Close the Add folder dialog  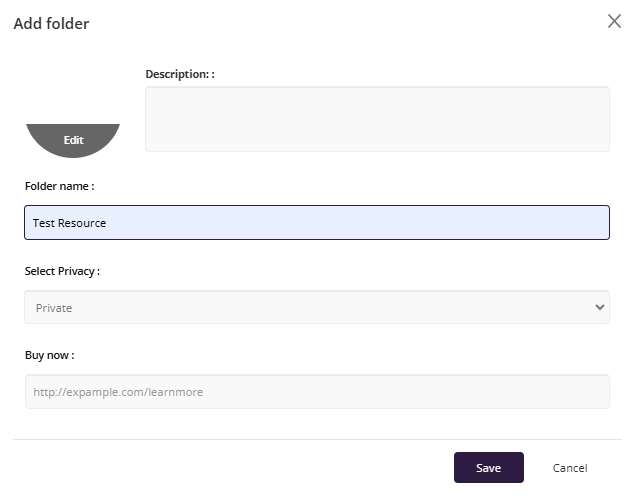(614, 21)
